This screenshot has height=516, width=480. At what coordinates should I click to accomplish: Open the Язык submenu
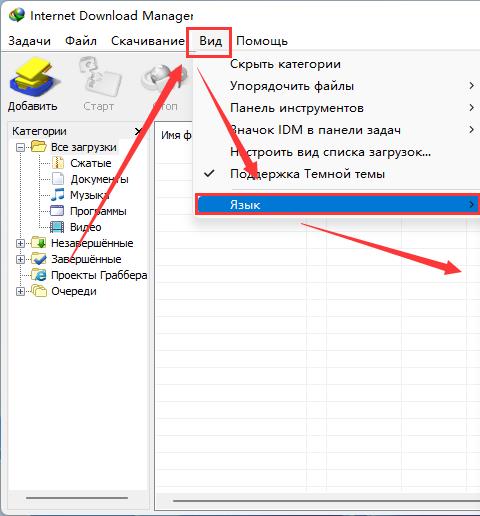click(x=337, y=204)
